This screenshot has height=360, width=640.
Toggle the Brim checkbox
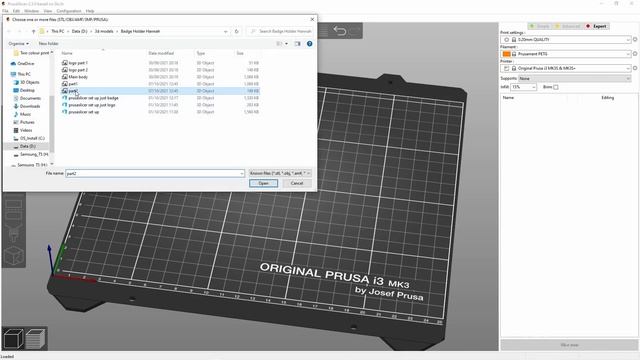556,87
